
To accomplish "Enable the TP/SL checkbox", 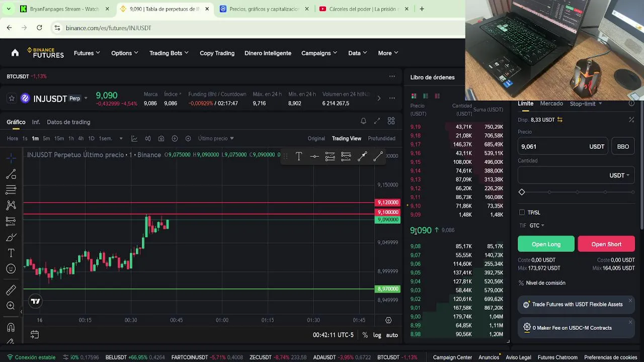I will [x=522, y=213].
